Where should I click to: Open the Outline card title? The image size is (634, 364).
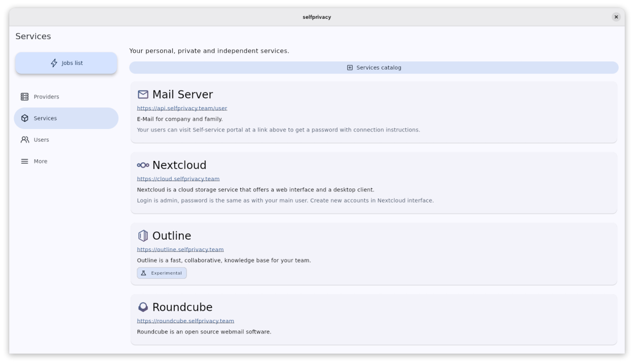pos(172,236)
